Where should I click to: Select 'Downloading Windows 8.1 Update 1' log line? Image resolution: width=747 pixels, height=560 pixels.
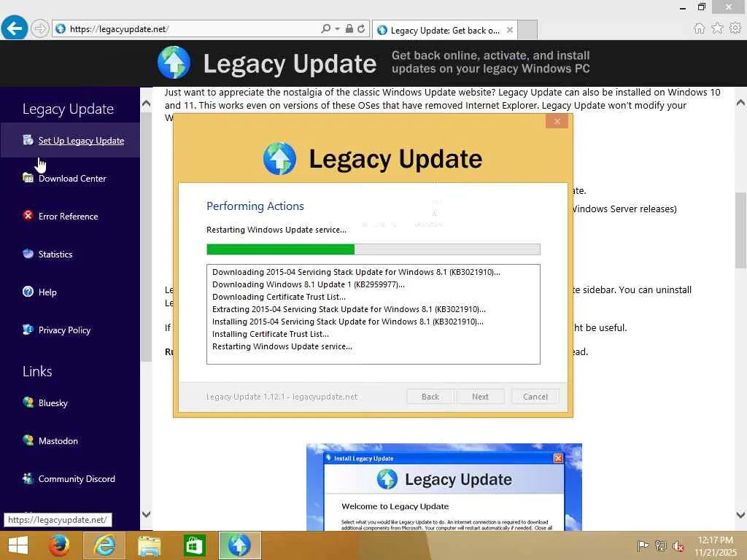309,284
